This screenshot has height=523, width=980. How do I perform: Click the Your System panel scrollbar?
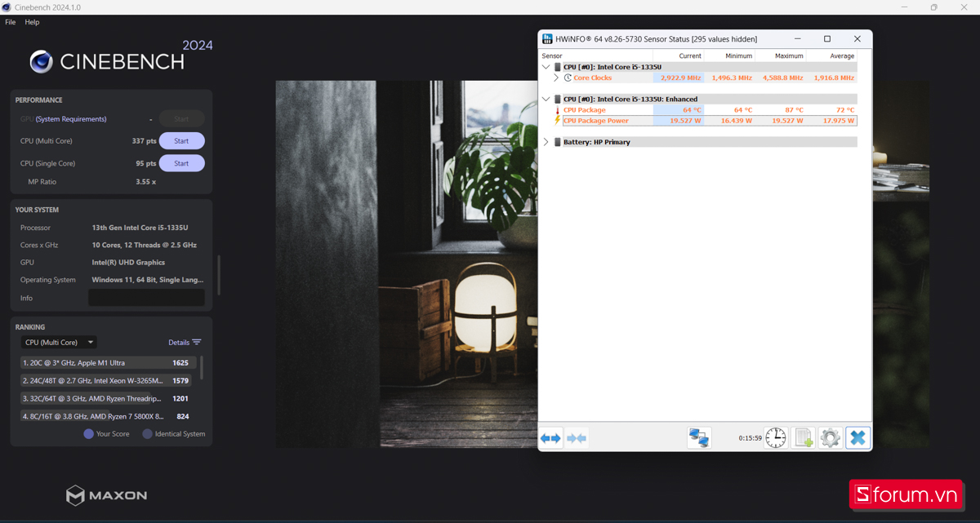click(219, 276)
